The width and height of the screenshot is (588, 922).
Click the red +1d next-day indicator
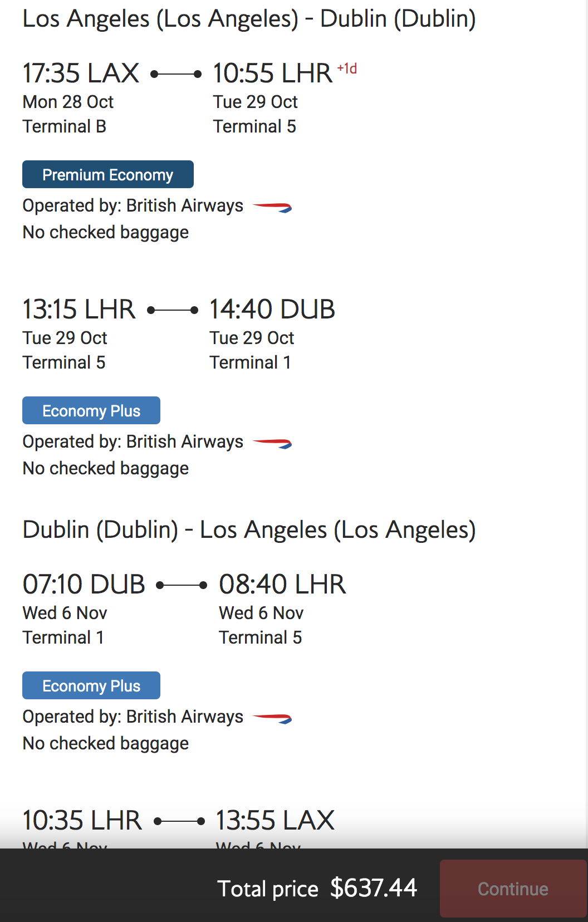coord(347,68)
